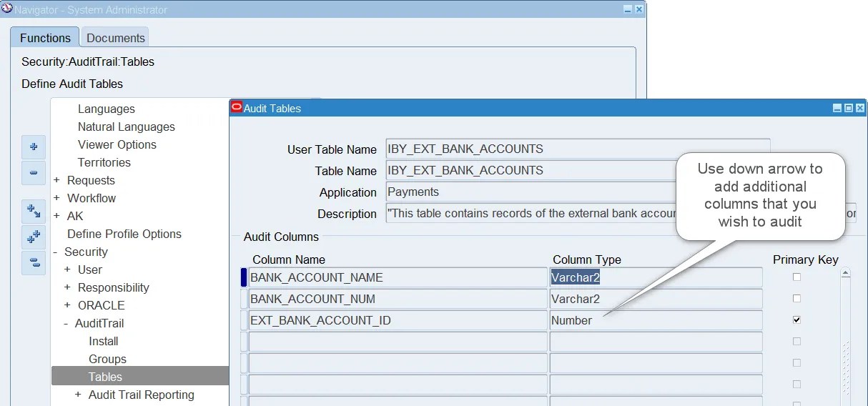Click the expand all icon button in Navigator

(x=34, y=237)
